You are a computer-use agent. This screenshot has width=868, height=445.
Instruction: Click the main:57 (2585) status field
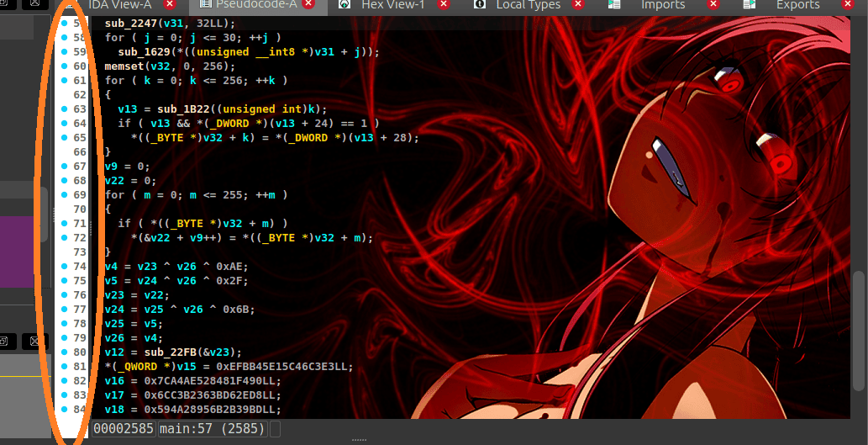tap(213, 429)
